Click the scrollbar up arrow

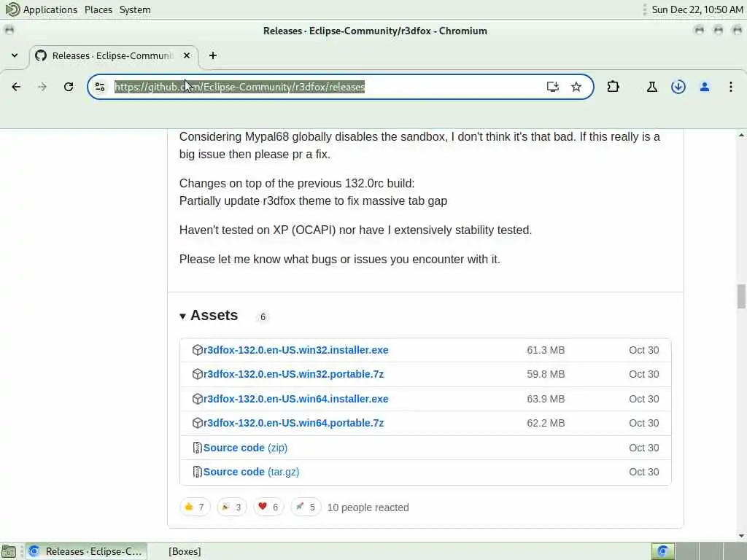pos(741,135)
